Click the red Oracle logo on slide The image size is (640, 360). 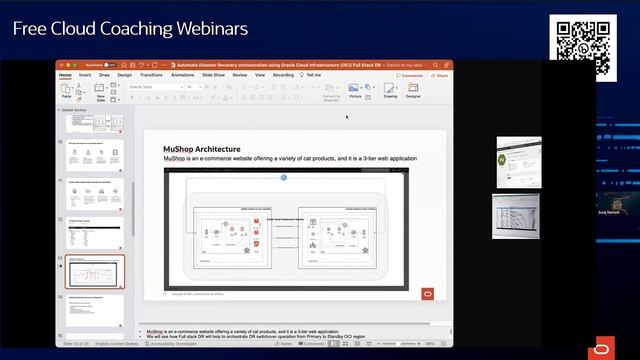tap(427, 294)
